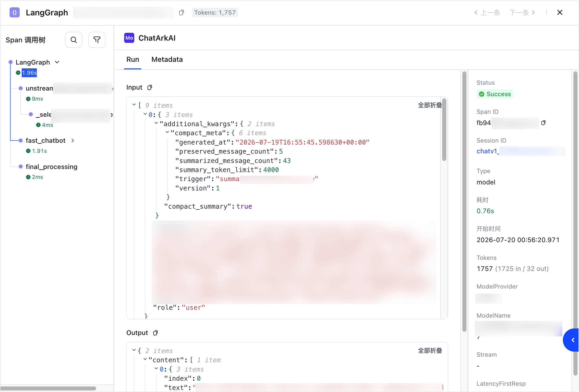
Task: Click the span tree horizontal scrollbar
Action: click(48, 388)
